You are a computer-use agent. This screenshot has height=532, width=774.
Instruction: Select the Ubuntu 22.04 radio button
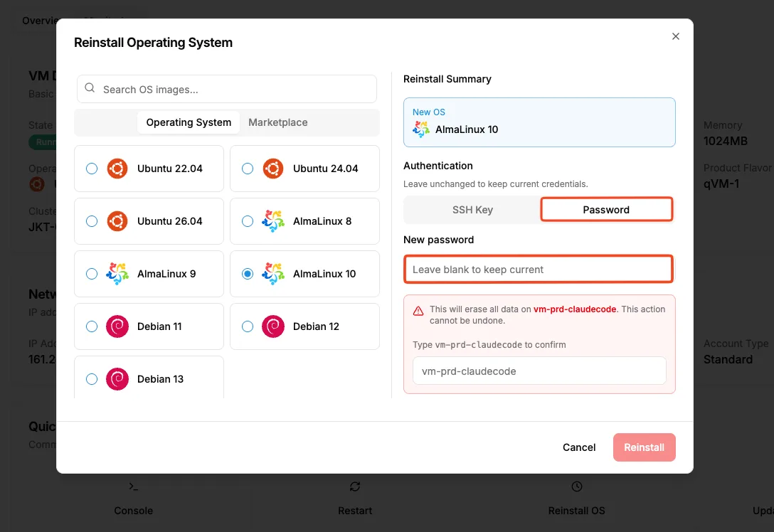[x=92, y=169]
